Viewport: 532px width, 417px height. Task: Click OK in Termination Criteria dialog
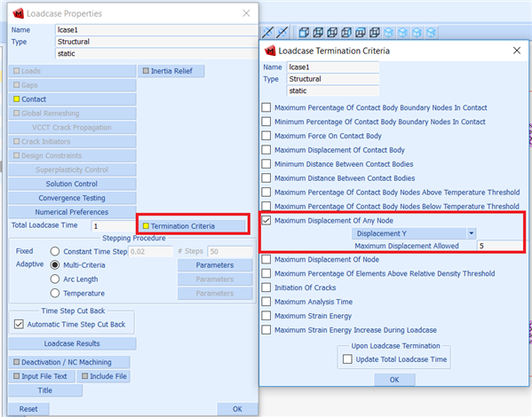(x=394, y=380)
